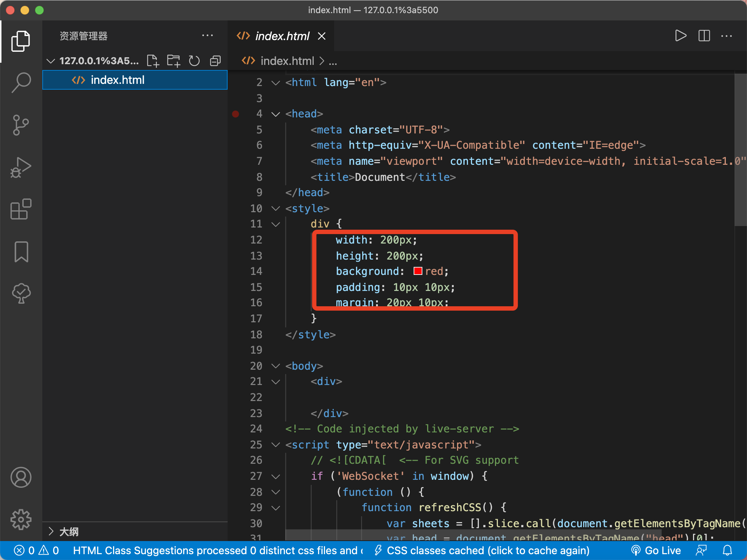This screenshot has height=560, width=747.
Task: Click Go Live in status bar
Action: point(656,551)
